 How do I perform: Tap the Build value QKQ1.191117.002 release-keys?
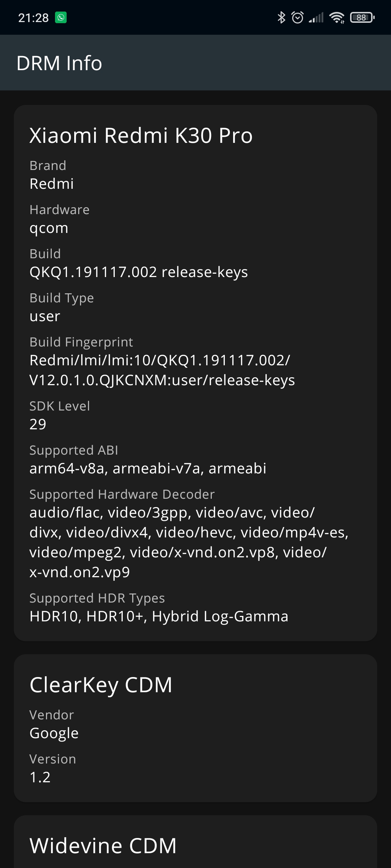click(139, 272)
